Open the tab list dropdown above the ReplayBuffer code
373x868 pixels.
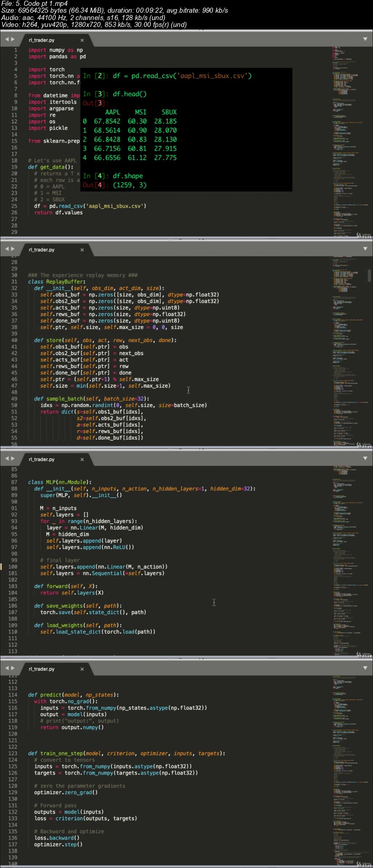(365, 249)
